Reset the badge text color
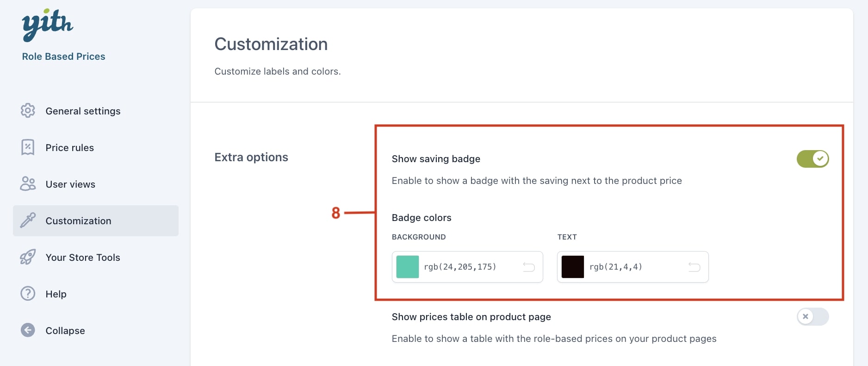This screenshot has width=868, height=366. pyautogui.click(x=694, y=267)
